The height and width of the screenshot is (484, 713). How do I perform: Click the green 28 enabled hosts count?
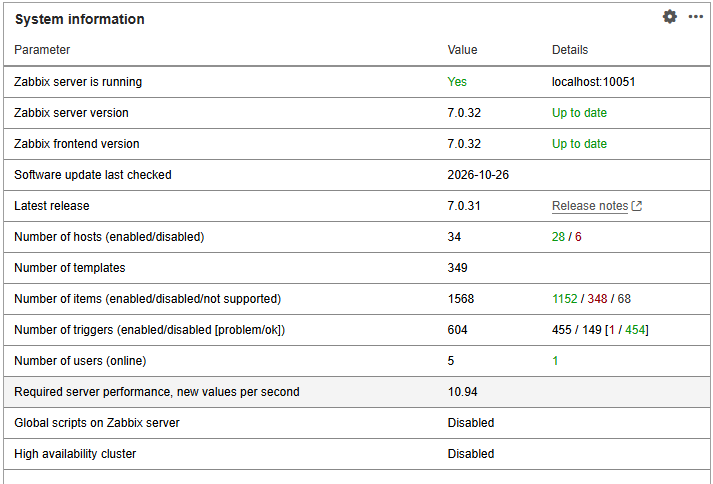558,237
